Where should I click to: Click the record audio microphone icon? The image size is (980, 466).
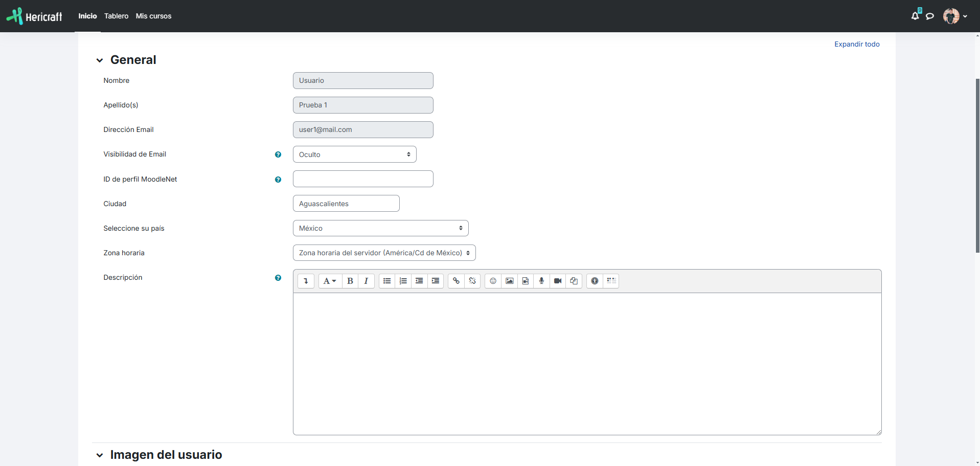tap(541, 281)
